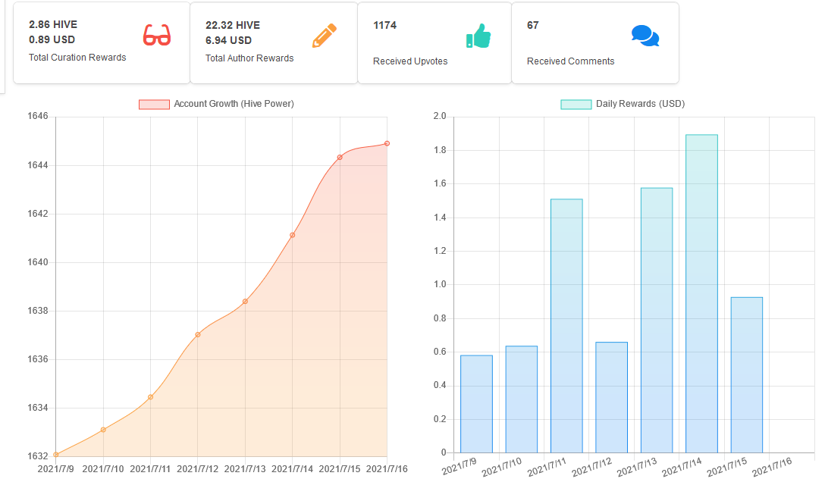
Task: Select the tallest bar for 2021/7/14
Action: [x=702, y=293]
